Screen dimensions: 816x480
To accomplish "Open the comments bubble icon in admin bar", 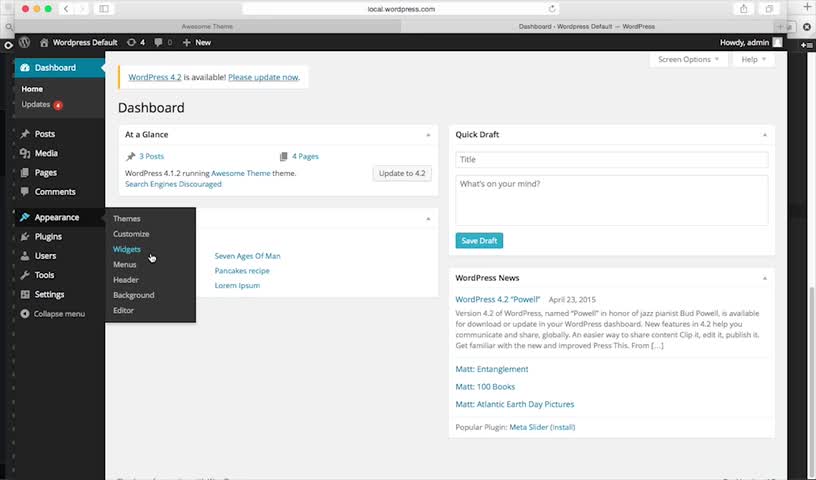I will (159, 43).
